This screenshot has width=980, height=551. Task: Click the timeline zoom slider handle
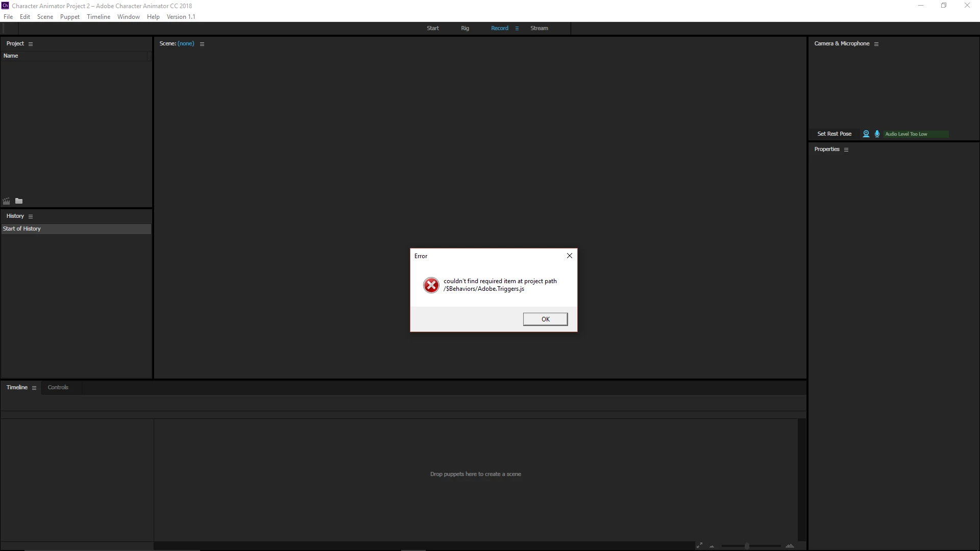click(x=747, y=546)
